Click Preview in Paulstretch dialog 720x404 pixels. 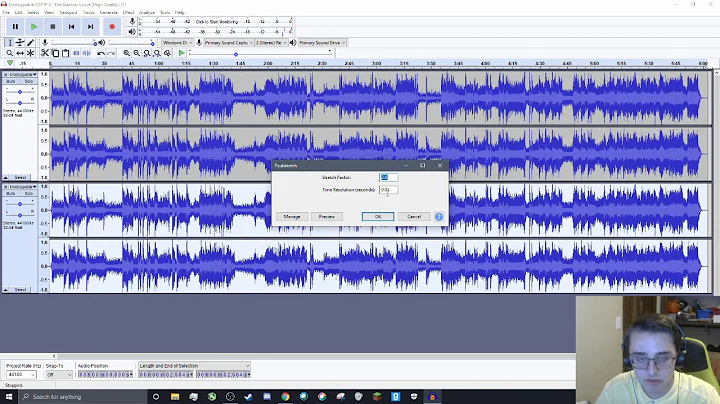[327, 217]
